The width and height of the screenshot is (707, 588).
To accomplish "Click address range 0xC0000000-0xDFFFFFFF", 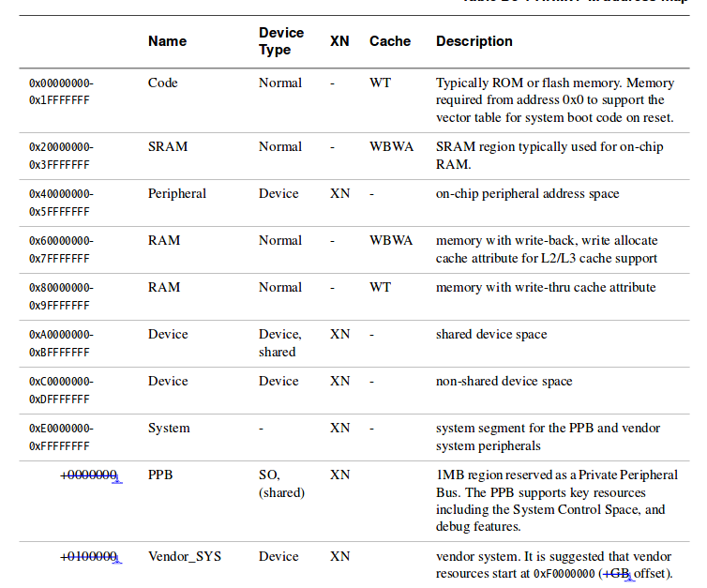I will pos(61,390).
